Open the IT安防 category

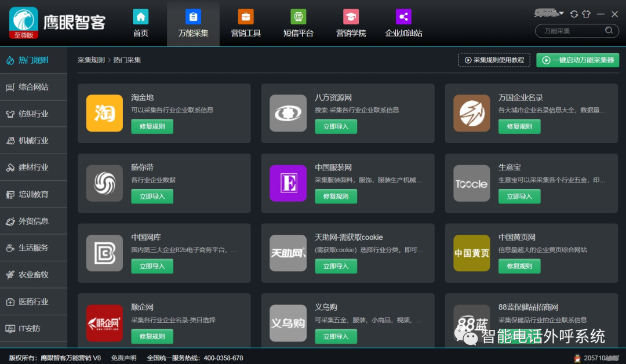click(x=34, y=329)
